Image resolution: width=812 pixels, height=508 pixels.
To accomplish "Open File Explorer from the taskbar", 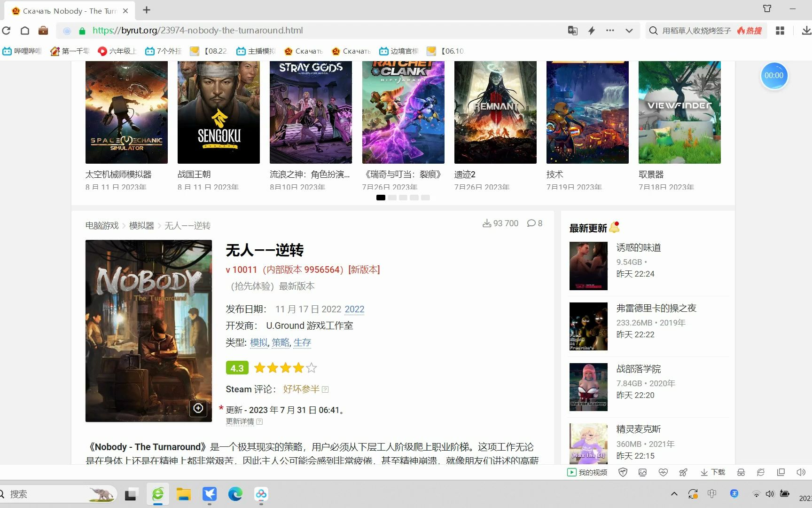I will 183,494.
